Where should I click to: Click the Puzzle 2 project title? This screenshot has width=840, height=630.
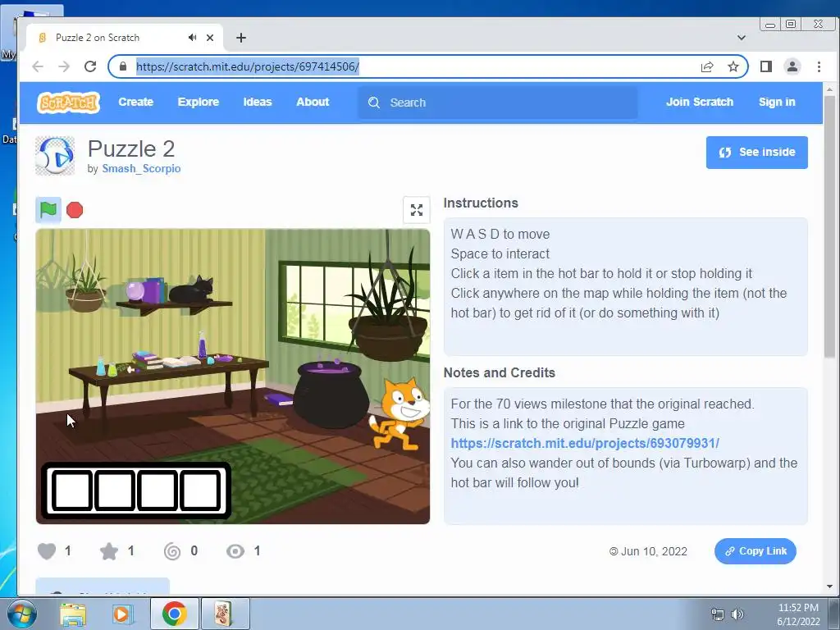coord(131,148)
